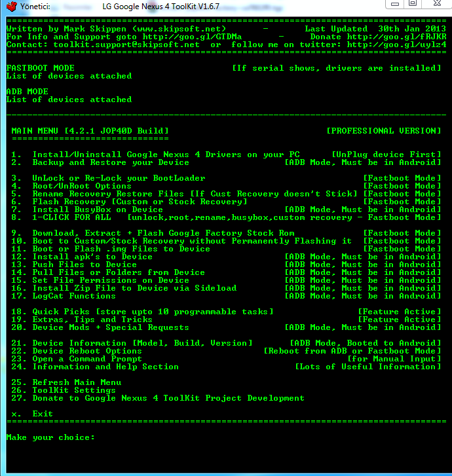The width and height of the screenshot is (452, 476).
Task: Click option 25 Refresh Main Menu
Action: 66,384
